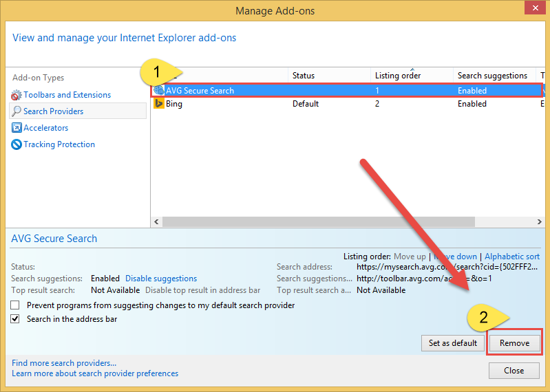550x392 pixels.
Task: Select the Bing provider row
Action: tap(347, 104)
